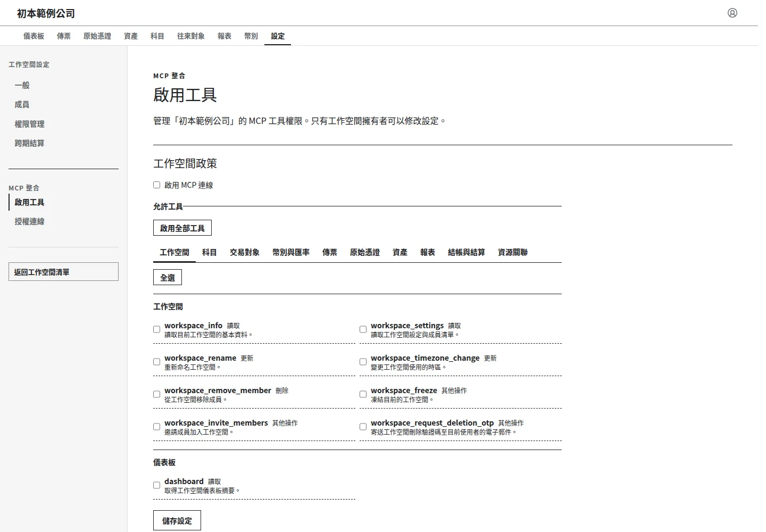Open the 儀表板 top navigation tab
766x532 pixels.
point(34,36)
